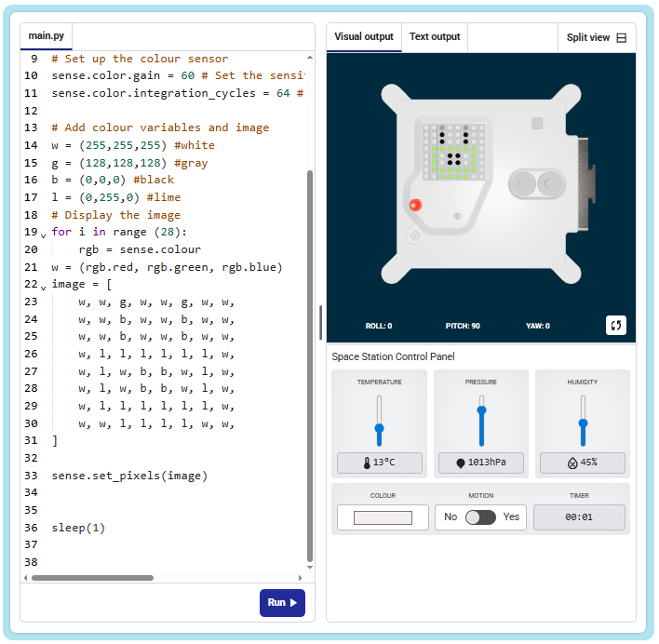Click the Split view layout icon
The width and height of the screenshot is (659, 644).
[622, 38]
